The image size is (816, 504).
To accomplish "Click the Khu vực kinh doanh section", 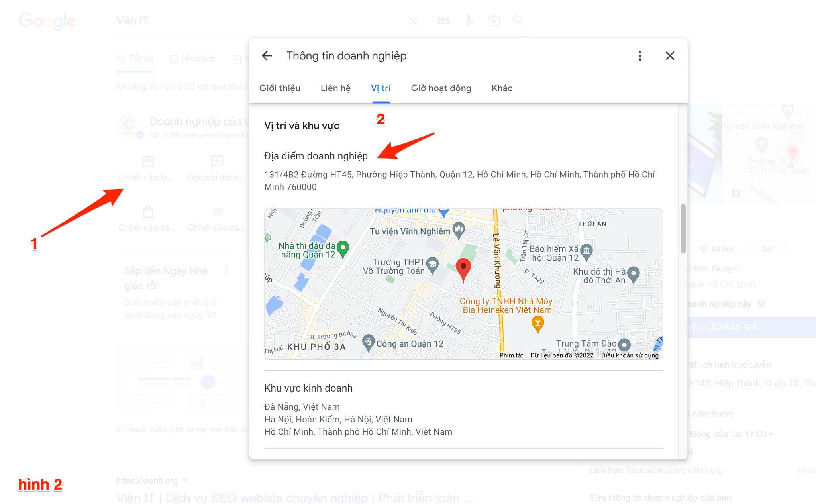I will pos(308,388).
